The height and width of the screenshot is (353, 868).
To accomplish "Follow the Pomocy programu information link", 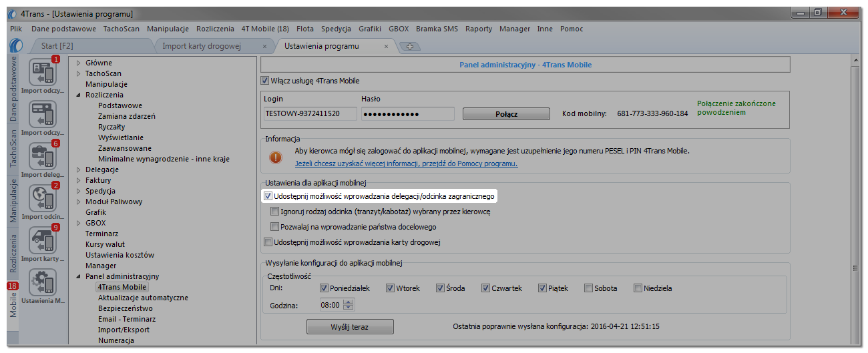I will (x=406, y=163).
